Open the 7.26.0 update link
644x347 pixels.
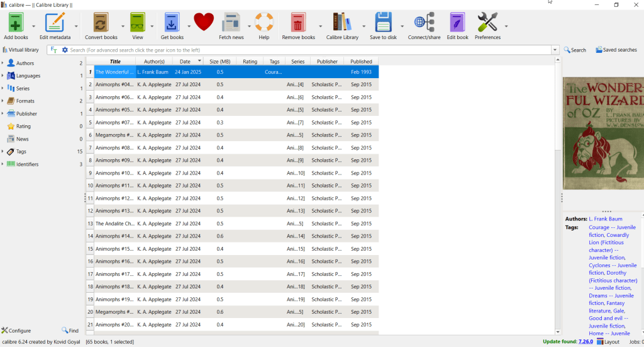585,341
